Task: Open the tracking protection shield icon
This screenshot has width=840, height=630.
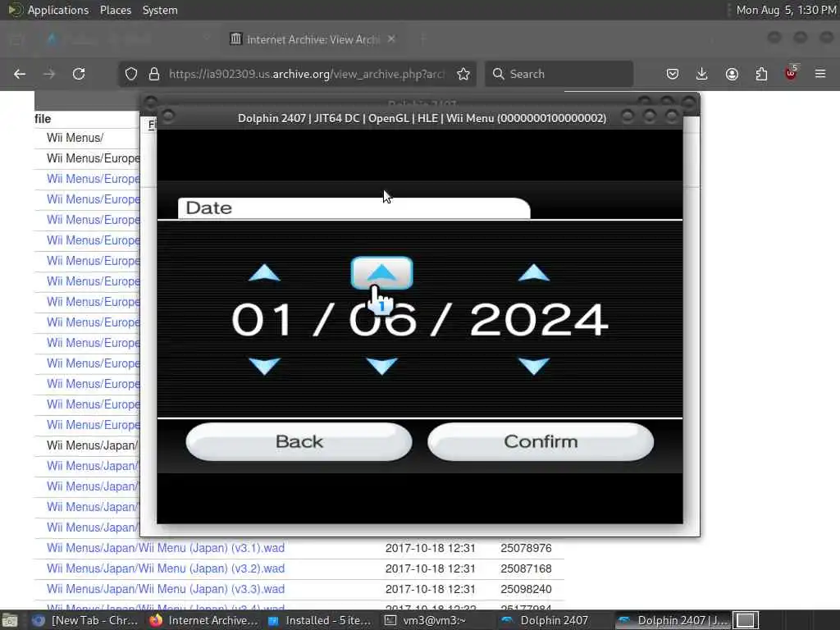Action: [x=131, y=74]
